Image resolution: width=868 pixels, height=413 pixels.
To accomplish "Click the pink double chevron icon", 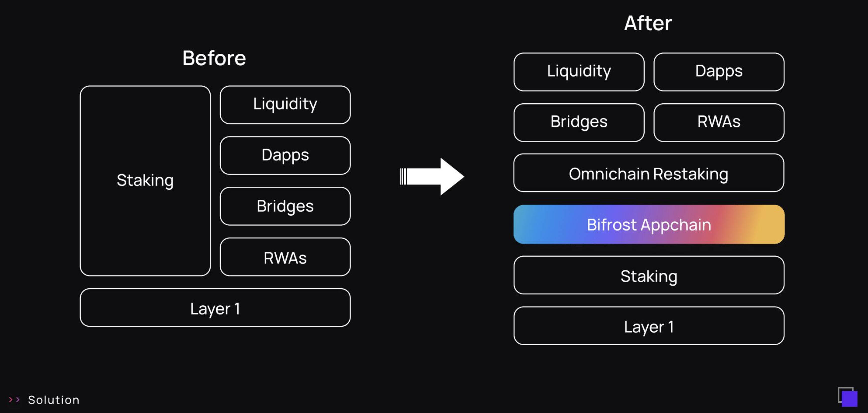I will (x=14, y=399).
